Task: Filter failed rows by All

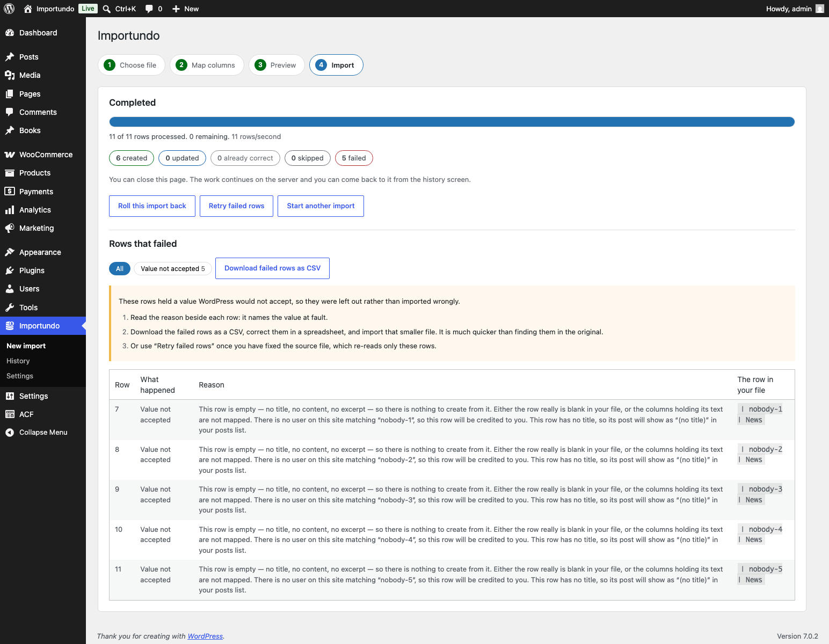Action: pos(120,268)
